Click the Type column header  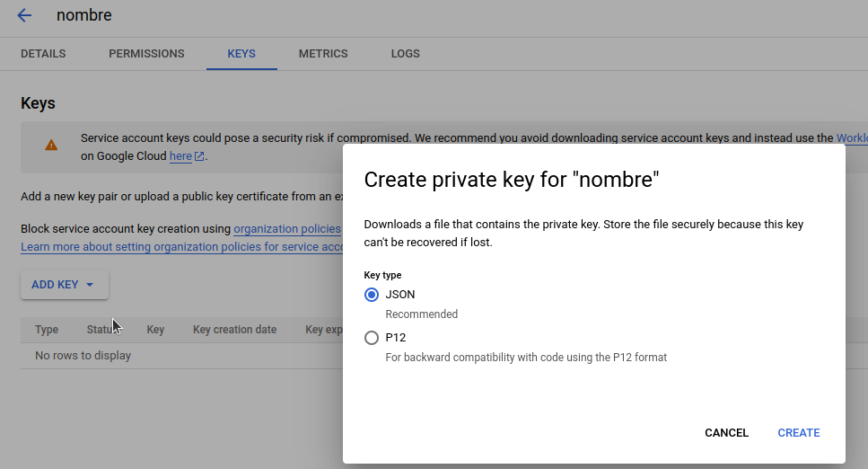tap(47, 330)
